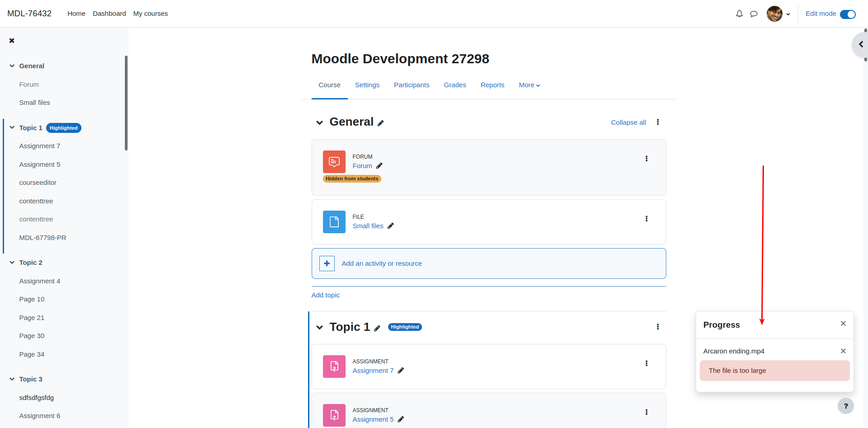
Task: Open Forum activity actions menu
Action: click(646, 159)
